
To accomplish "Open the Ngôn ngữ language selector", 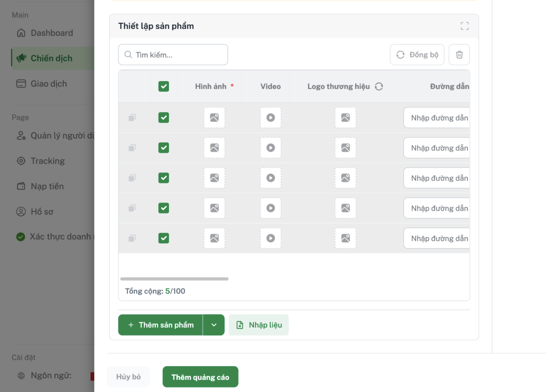I will point(51,376).
